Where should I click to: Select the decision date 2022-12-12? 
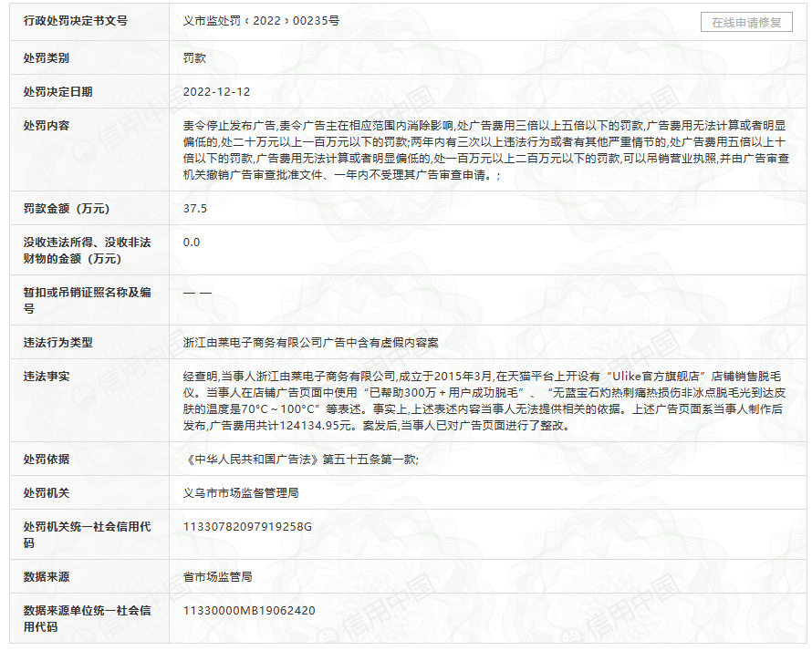(216, 91)
